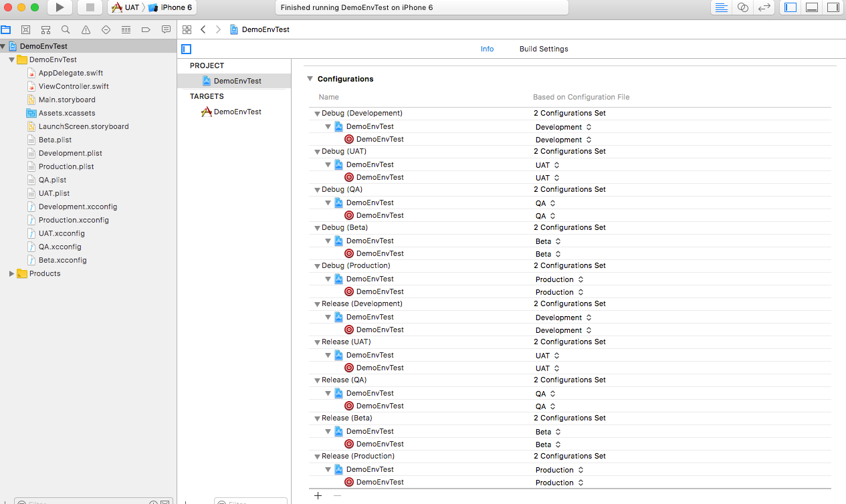Screen dimensions: 846x504
Task: Open the Debug navigator
Action: (x=126, y=29)
